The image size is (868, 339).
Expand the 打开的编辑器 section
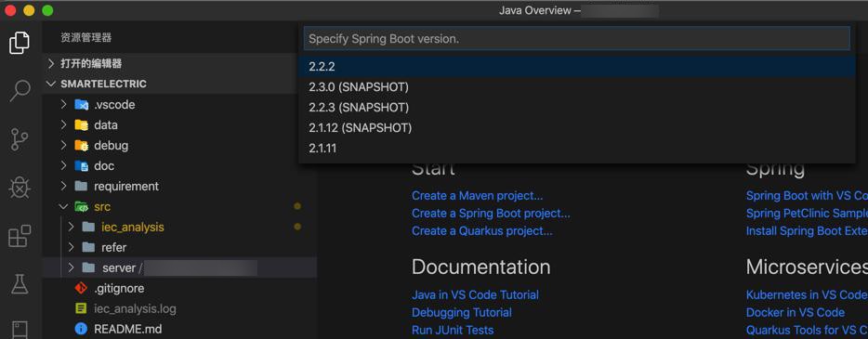click(x=51, y=63)
